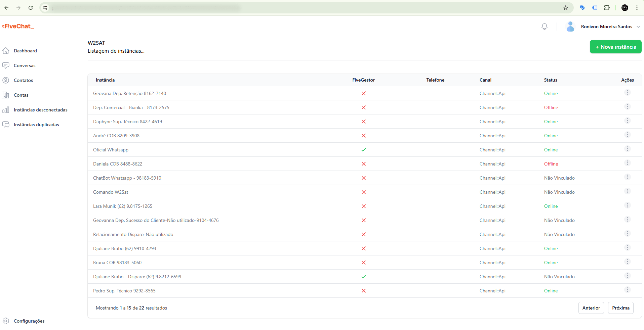Open actions menu for Bruna COB row
Image resolution: width=644 pixels, height=330 pixels.
coord(627,262)
